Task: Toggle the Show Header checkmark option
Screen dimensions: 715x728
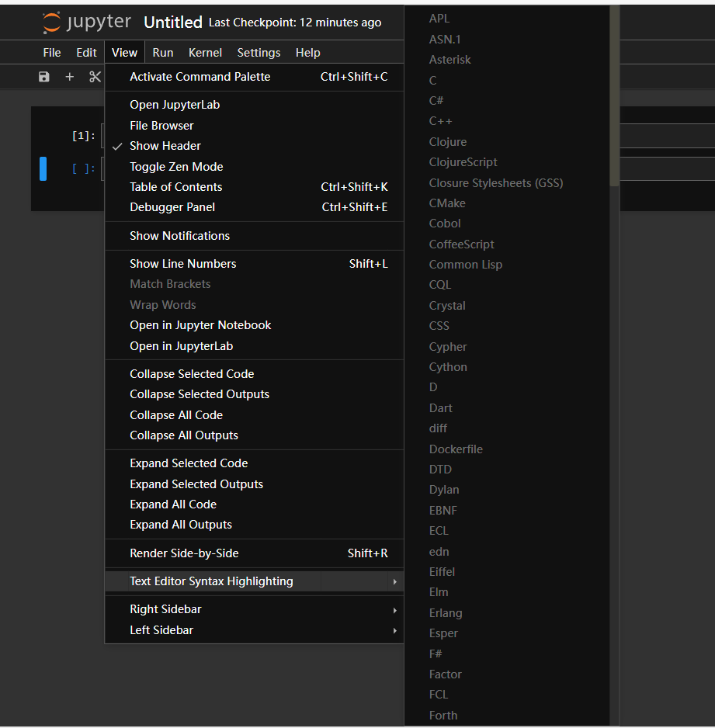Action: [165, 146]
